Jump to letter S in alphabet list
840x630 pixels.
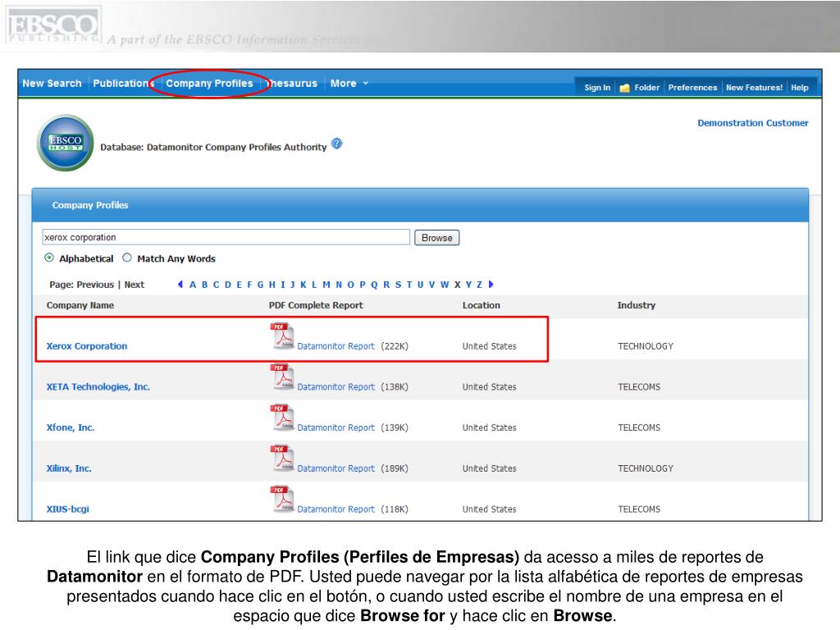pos(398,285)
